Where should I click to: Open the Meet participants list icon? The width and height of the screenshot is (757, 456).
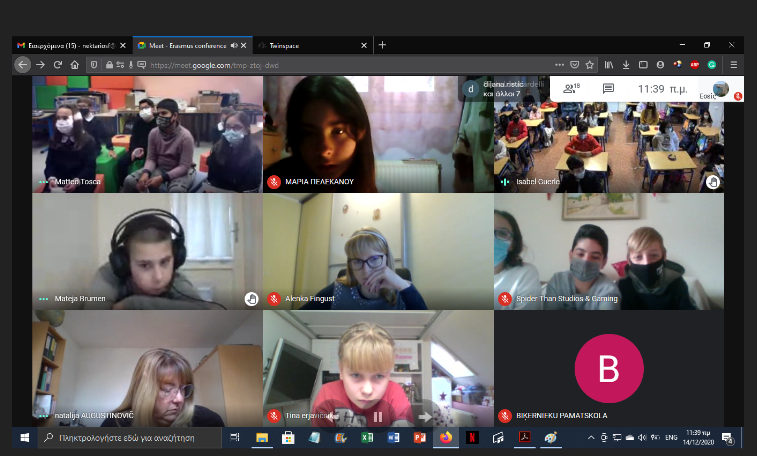pos(572,88)
